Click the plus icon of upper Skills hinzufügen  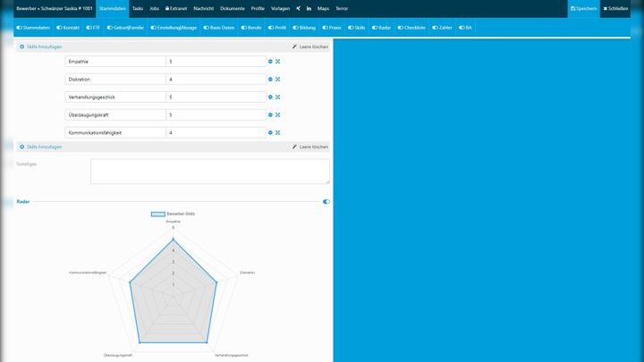21,45
